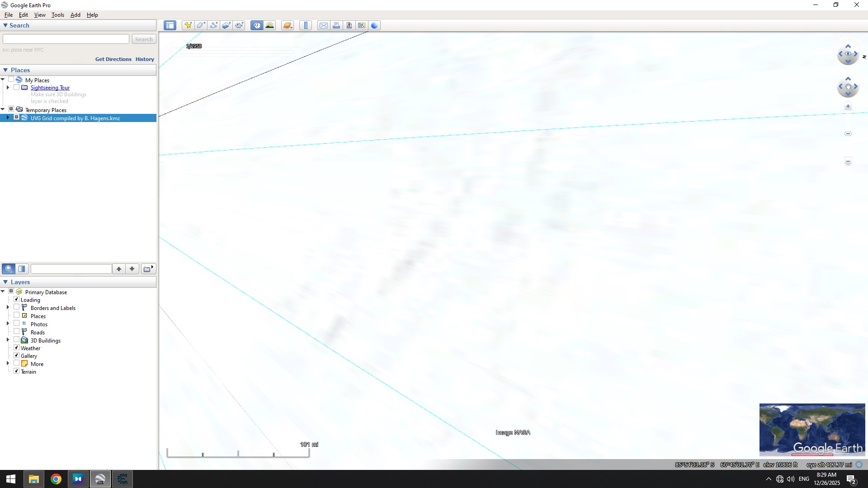Uncheck the Terrain layer checkbox

17,371
